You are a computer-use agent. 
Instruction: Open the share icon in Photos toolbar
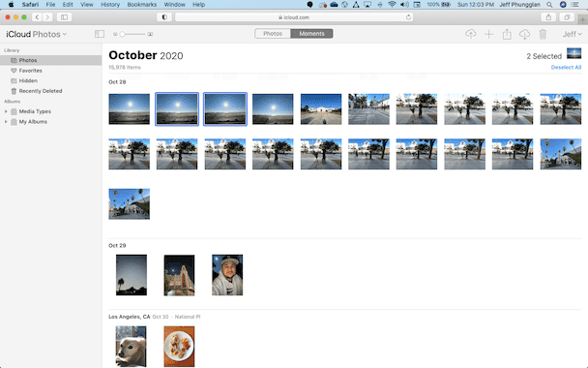coord(507,34)
